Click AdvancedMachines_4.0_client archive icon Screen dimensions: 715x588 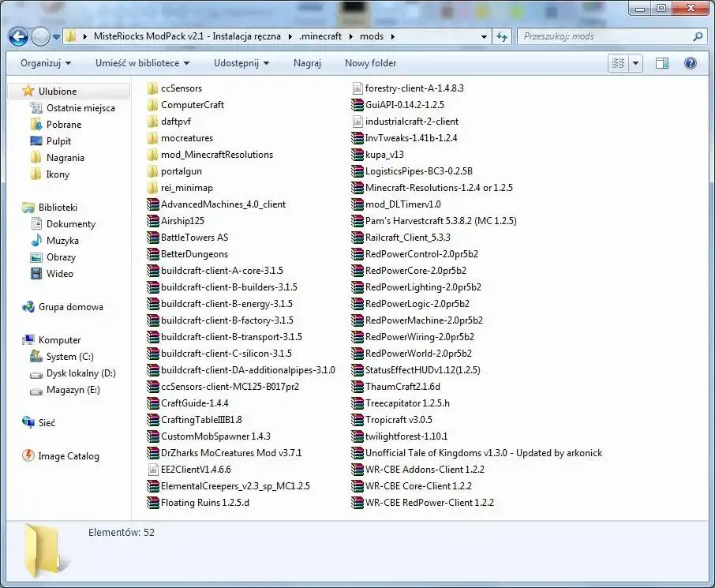153,204
